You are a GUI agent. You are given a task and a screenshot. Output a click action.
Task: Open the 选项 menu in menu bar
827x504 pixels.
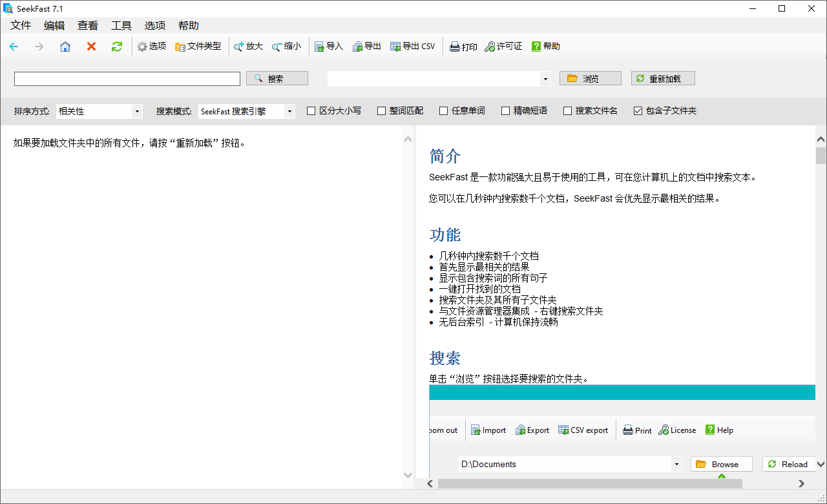click(x=155, y=26)
